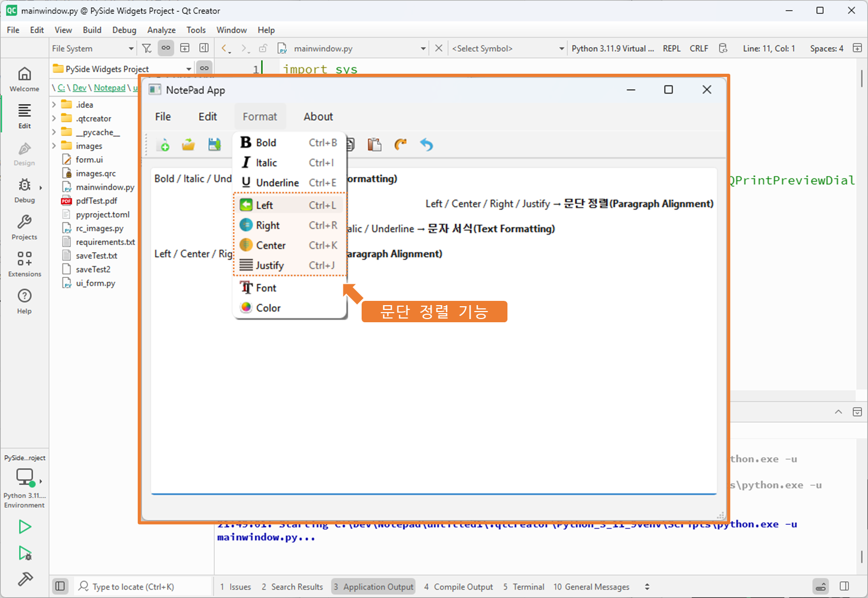Select Justify alignment in Format menu
The width and height of the screenshot is (868, 598).
point(290,266)
